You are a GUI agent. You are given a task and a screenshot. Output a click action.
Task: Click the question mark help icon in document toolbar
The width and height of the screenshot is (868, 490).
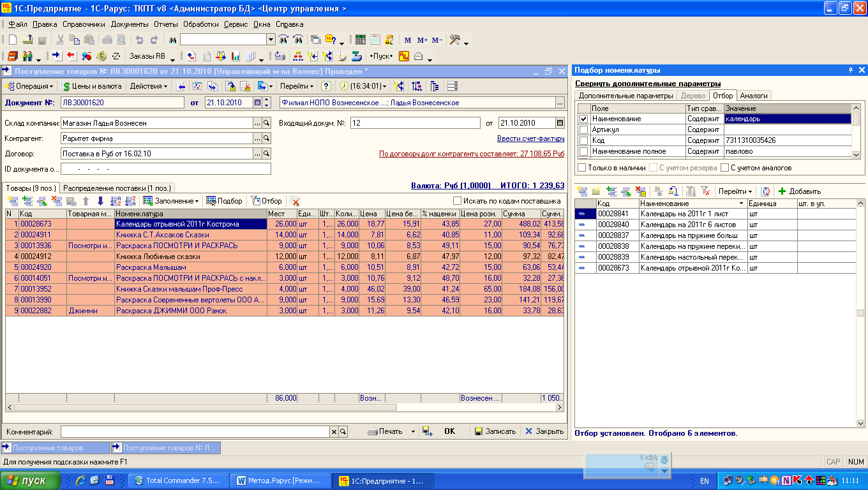[x=326, y=86]
